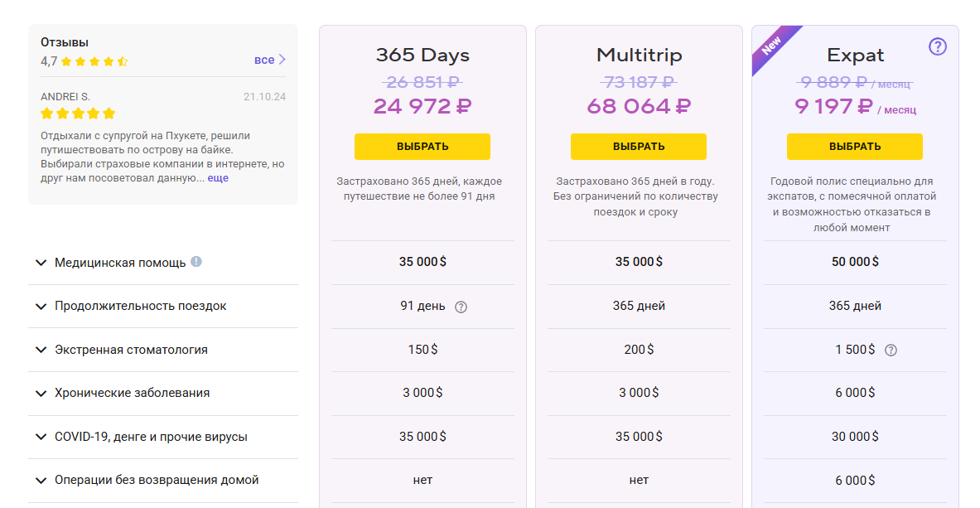Choose the 365 Days plan with ВЫБРАТЬ
980x508 pixels.
coord(422,147)
